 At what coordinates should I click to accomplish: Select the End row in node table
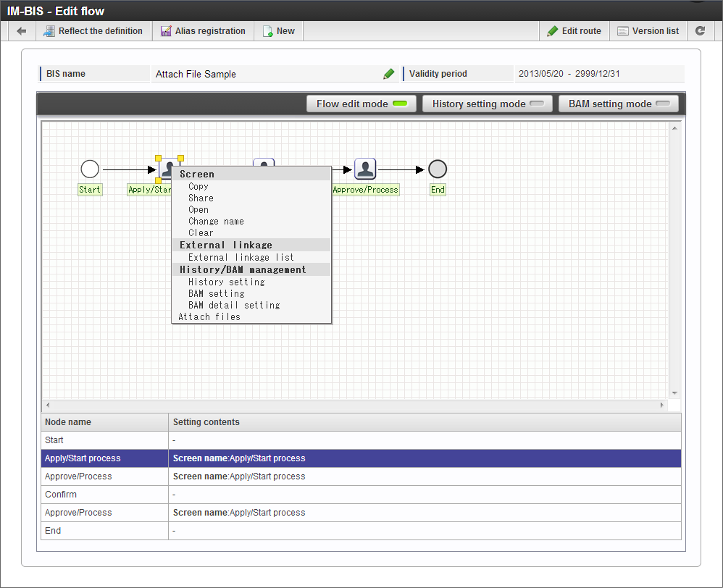tap(361, 530)
